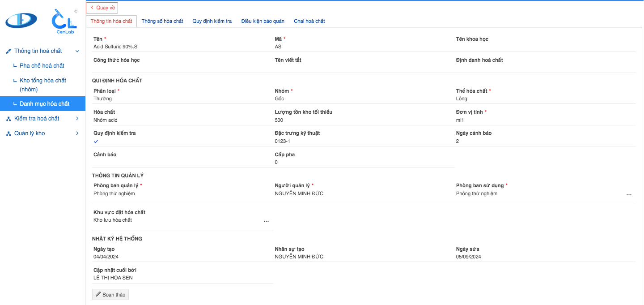
Task: Click the blue D company logo
Action: click(21, 20)
